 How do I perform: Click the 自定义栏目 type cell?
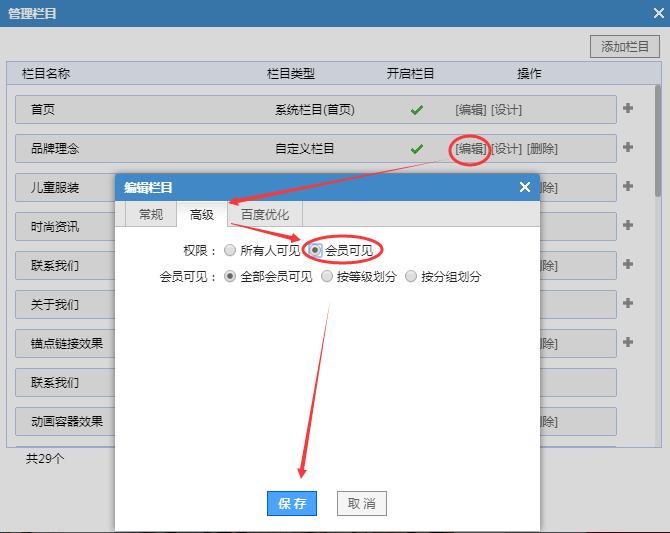click(304, 149)
